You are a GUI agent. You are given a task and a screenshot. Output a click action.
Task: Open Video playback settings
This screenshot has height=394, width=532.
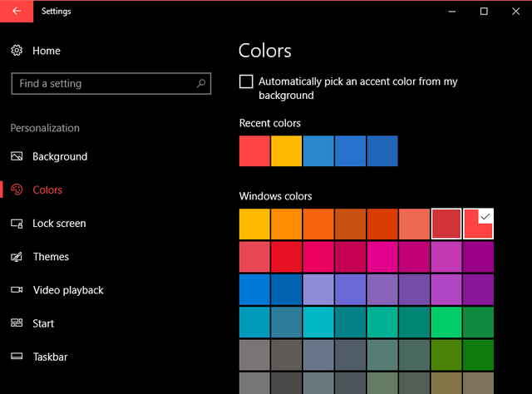[x=68, y=290]
